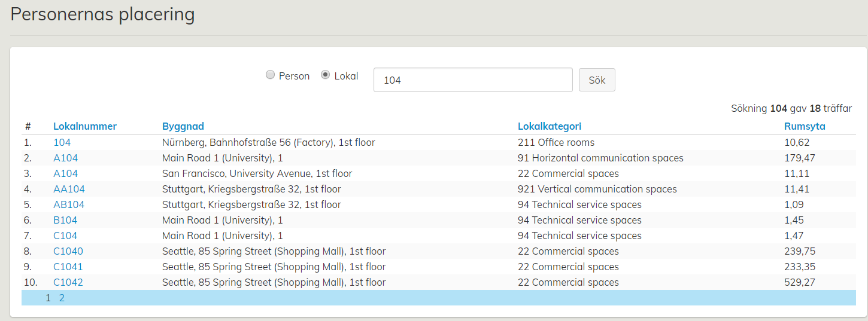The image size is (868, 321).
Task: Go to results page 2
Action: click(x=62, y=298)
